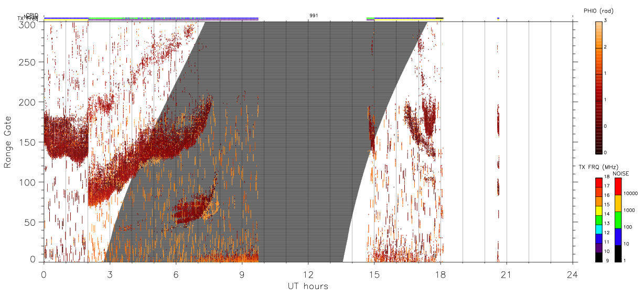
Task: Click the 9 tick on UT hours axis
Action: tap(242, 274)
